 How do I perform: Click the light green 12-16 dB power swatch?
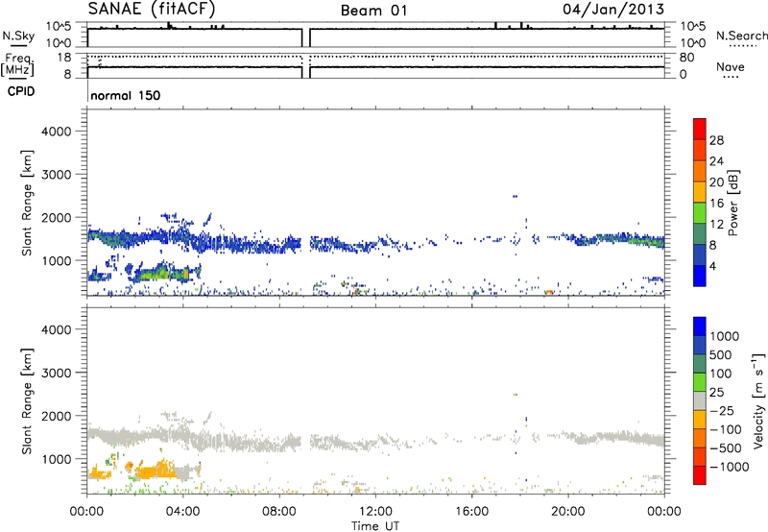click(700, 212)
